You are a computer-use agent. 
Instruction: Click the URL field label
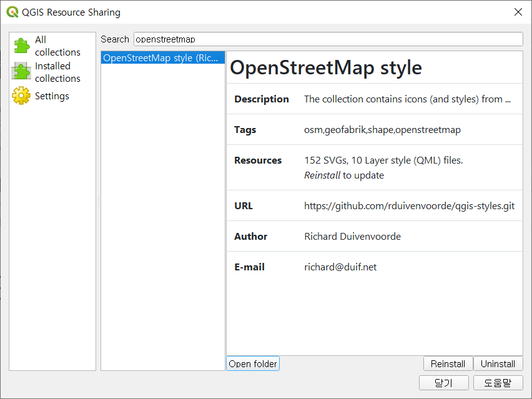pyautogui.click(x=244, y=206)
